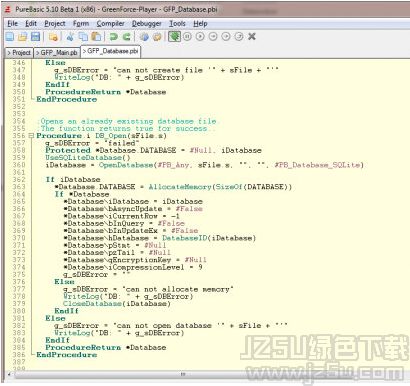
Task: Click the green Redo arrow
Action: [x=126, y=37]
